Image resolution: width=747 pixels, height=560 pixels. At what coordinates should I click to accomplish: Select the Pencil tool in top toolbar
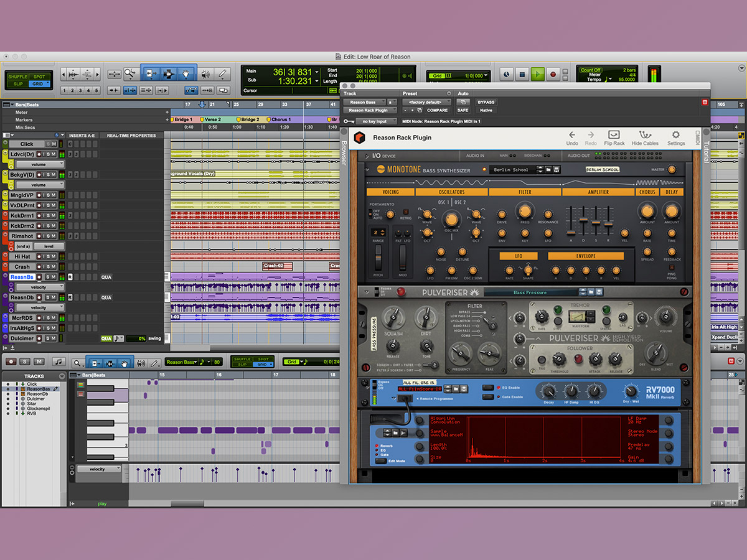[x=222, y=74]
